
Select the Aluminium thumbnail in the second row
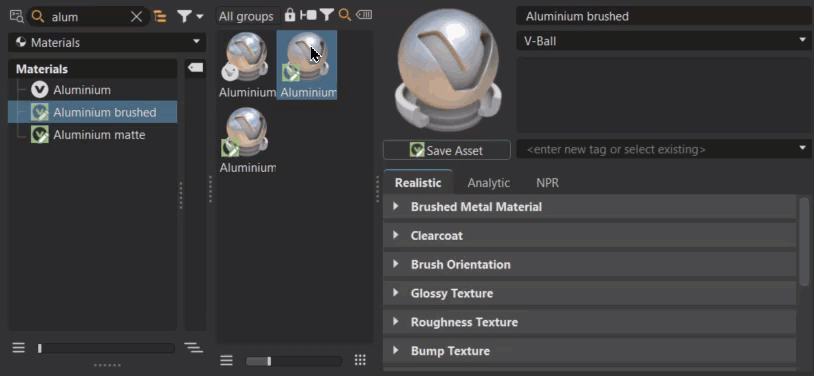point(247,140)
